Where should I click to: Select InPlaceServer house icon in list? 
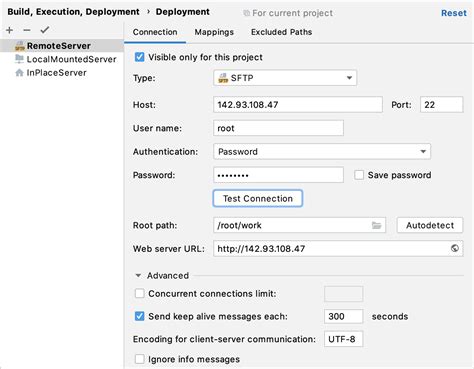pyautogui.click(x=20, y=73)
